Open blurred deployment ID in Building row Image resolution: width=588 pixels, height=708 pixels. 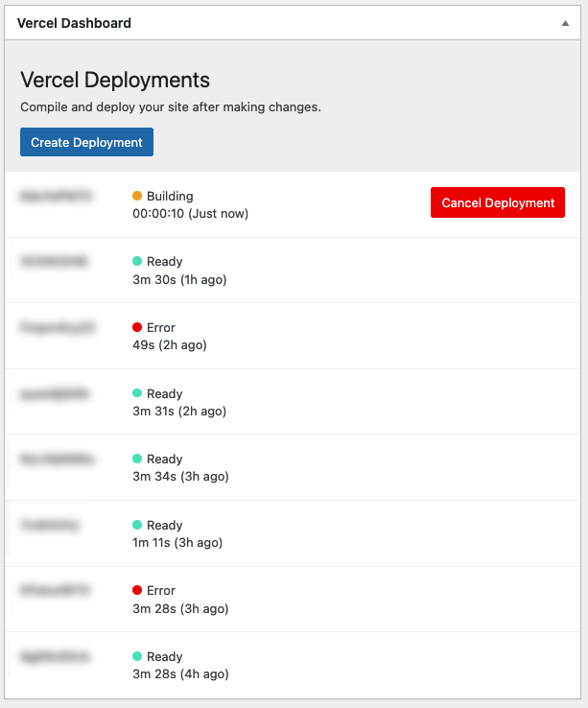[56, 196]
